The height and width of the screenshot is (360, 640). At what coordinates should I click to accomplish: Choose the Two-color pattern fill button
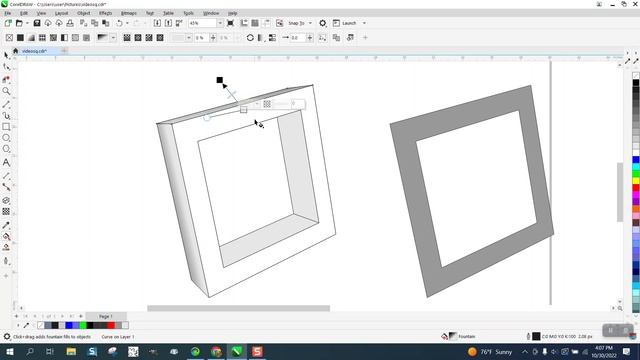coord(64,38)
